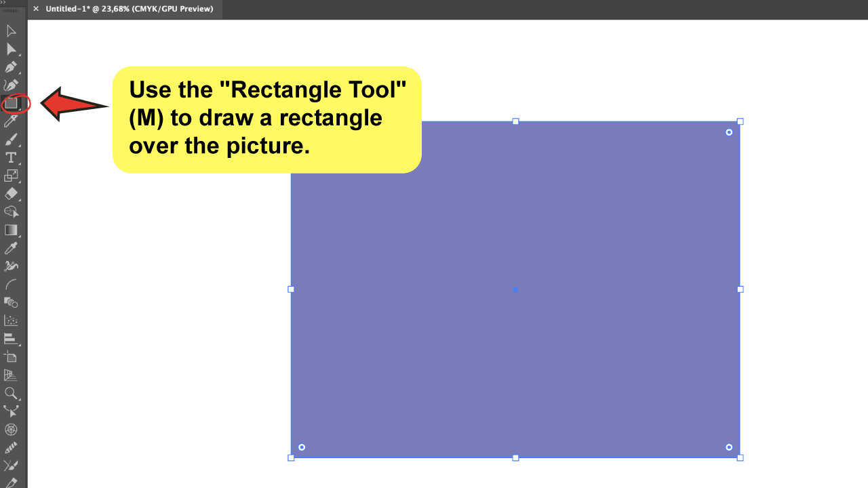
Task: Close the Untitled-1 document
Action: click(35, 9)
